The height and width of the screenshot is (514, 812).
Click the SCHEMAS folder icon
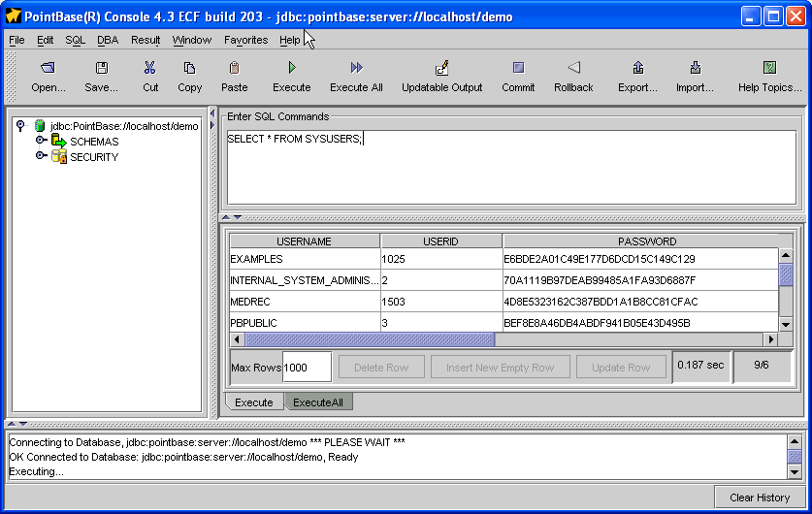click(58, 141)
